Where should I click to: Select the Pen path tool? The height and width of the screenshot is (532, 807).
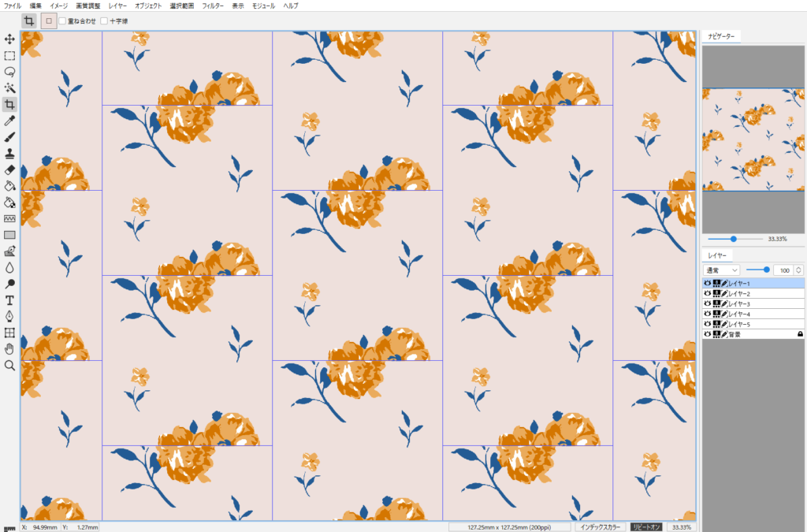pos(9,316)
